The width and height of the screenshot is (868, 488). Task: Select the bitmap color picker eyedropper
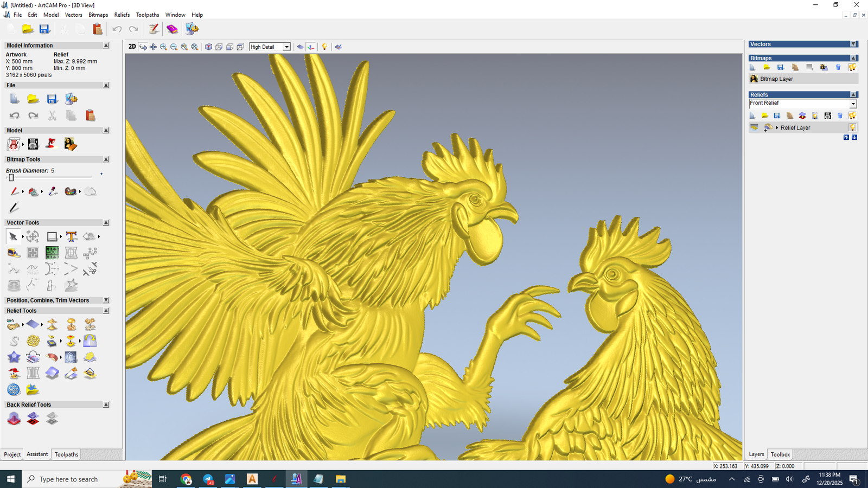pos(53,191)
